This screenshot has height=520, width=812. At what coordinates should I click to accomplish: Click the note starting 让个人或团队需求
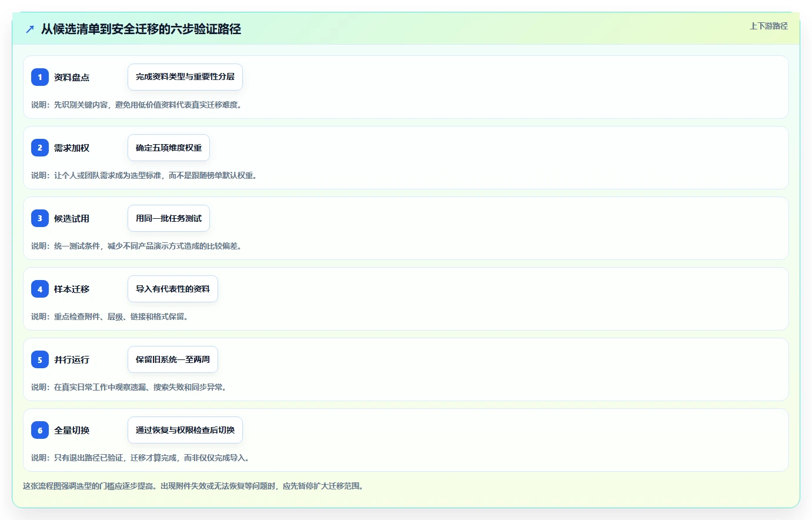pos(145,175)
